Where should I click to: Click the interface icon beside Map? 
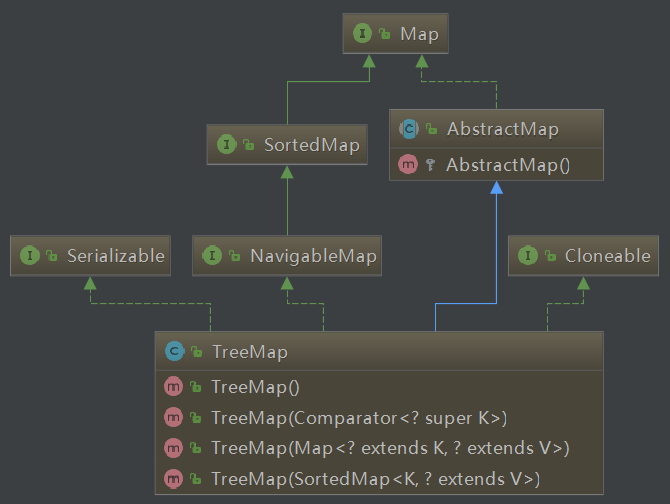coord(362,33)
